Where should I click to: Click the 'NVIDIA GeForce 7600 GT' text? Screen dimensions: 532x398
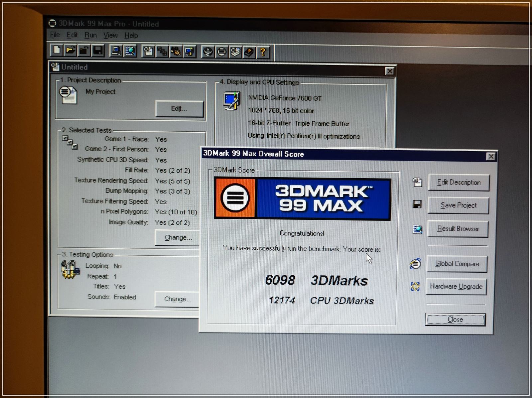click(x=285, y=98)
